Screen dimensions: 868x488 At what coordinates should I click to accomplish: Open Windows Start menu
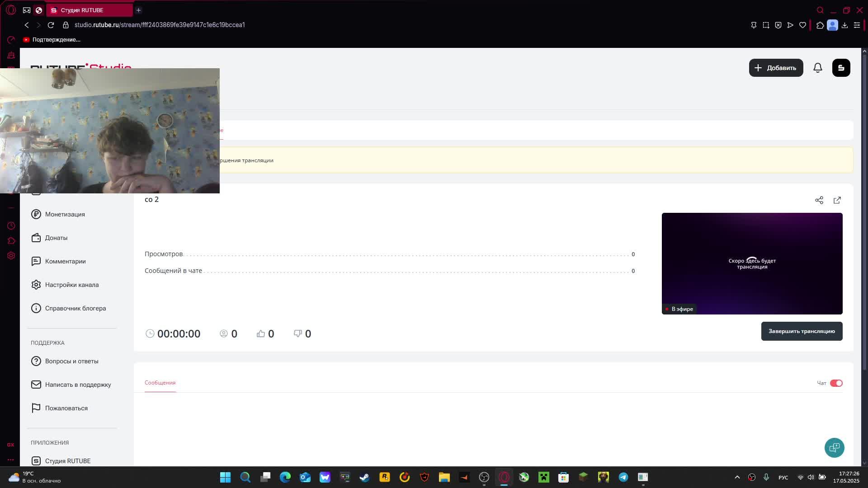click(225, 477)
